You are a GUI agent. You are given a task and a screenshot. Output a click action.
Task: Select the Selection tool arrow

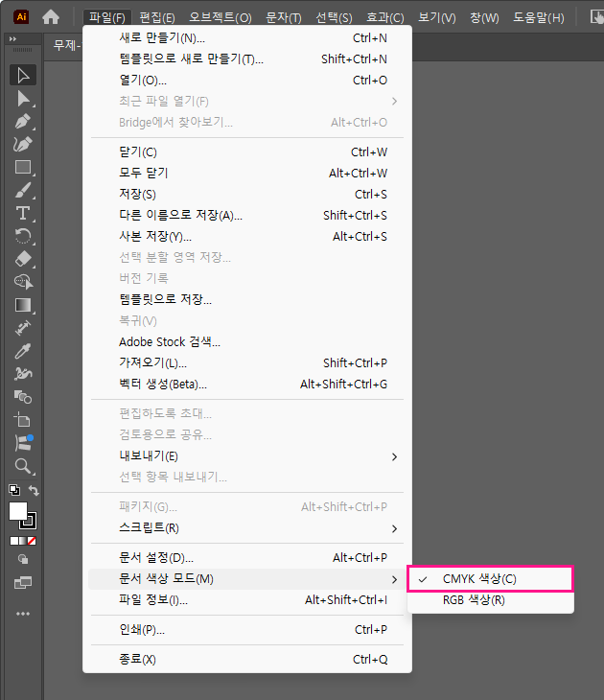[23, 76]
